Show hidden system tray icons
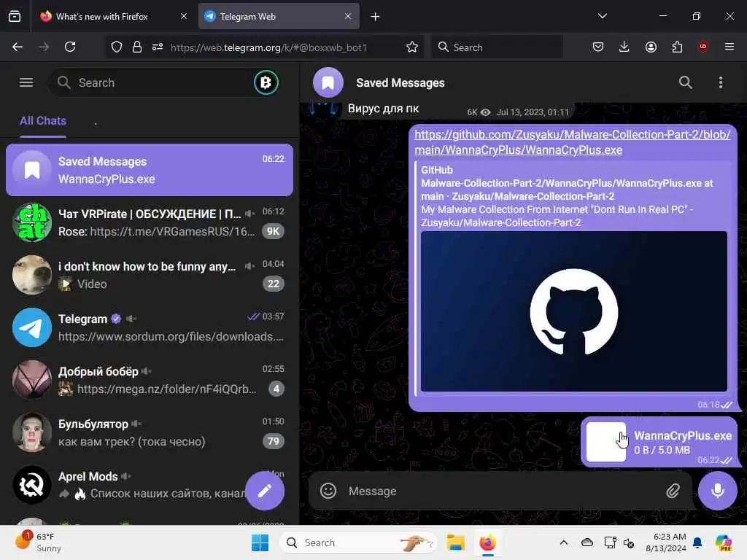Viewport: 747px width, 560px height. (564, 542)
